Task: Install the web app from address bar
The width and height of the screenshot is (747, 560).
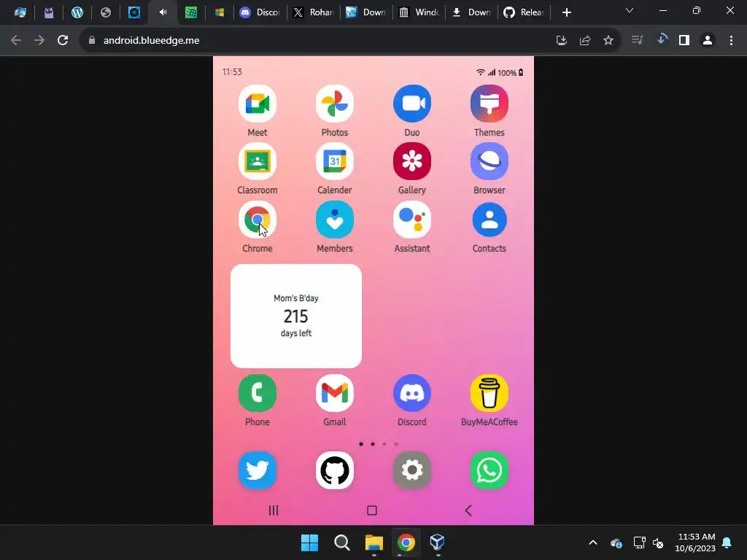Action: point(562,41)
